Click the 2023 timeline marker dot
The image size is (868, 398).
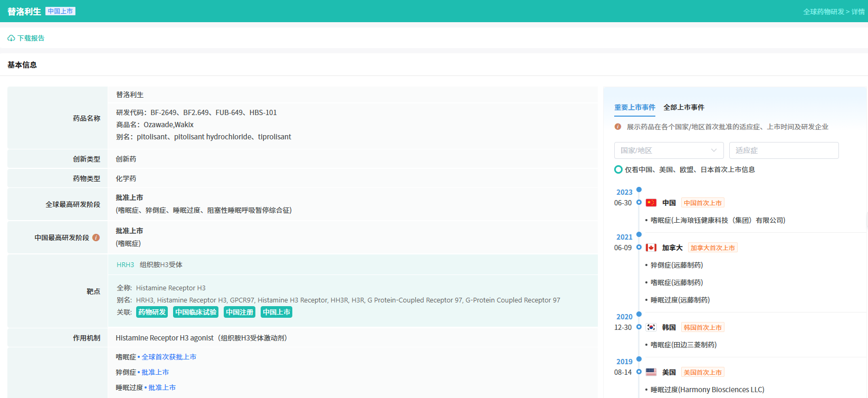point(639,189)
